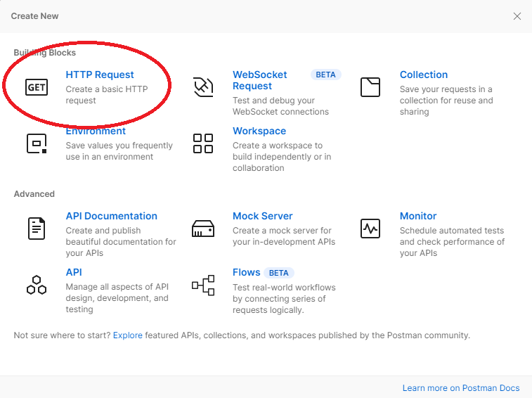Open the API Documentation link
The height and width of the screenshot is (398, 532).
(x=111, y=216)
